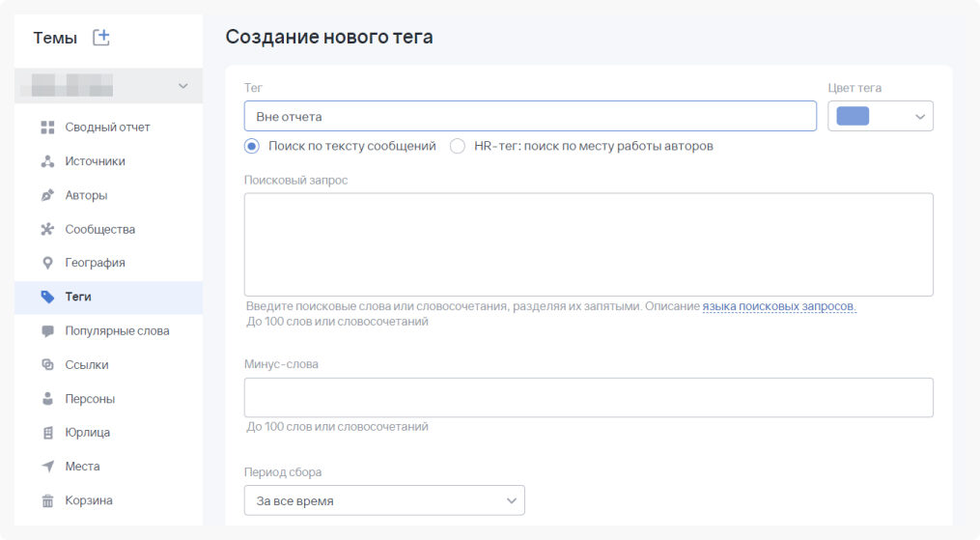Click the add new theme plus icon
This screenshot has width=980, height=540.
point(101,38)
